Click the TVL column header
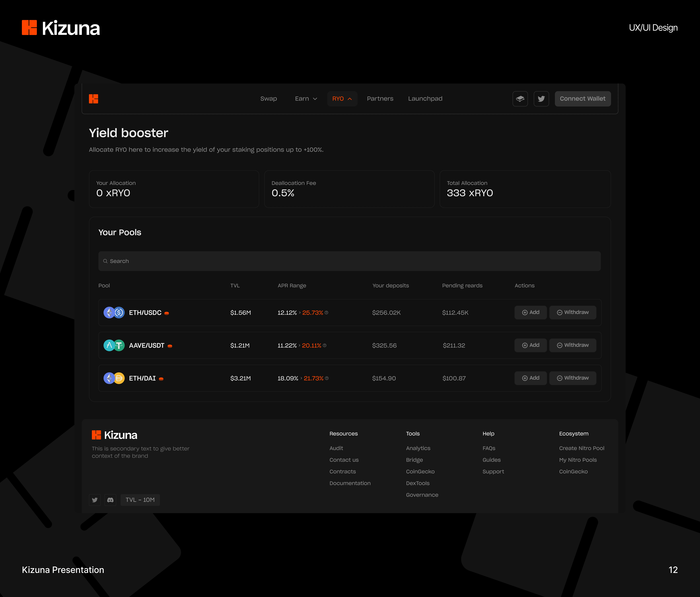The height and width of the screenshot is (597, 700). point(235,285)
